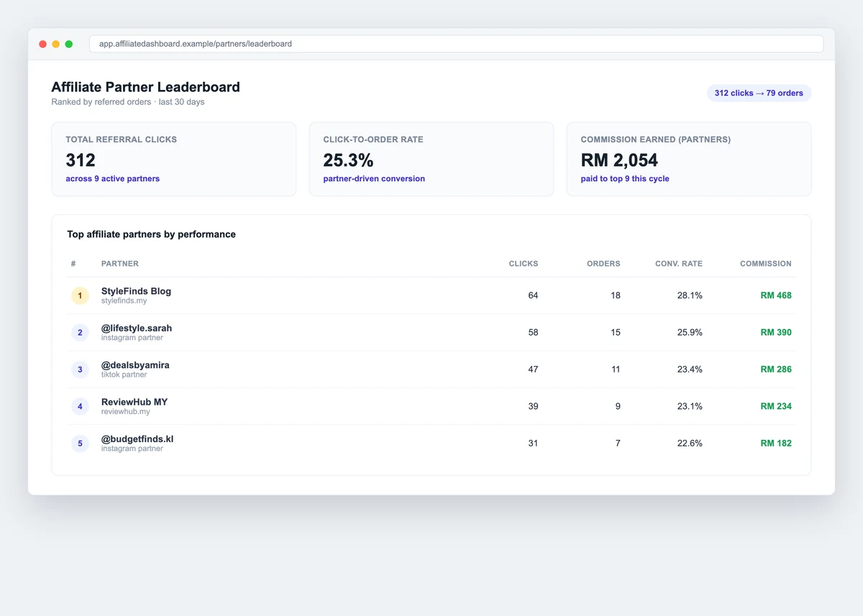Open the @dealsbyamira partner name
863x616 pixels.
pyautogui.click(x=135, y=365)
